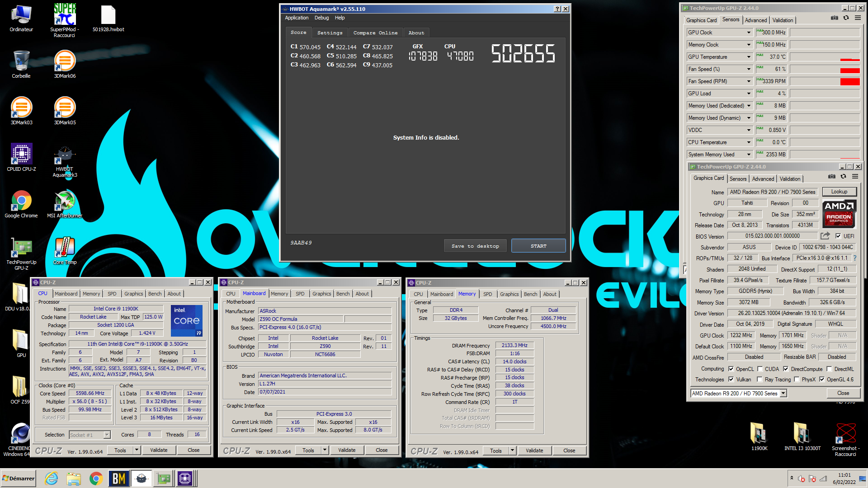Click the Lookup button in GPU-Z
The height and width of the screenshot is (488, 868).
(839, 192)
